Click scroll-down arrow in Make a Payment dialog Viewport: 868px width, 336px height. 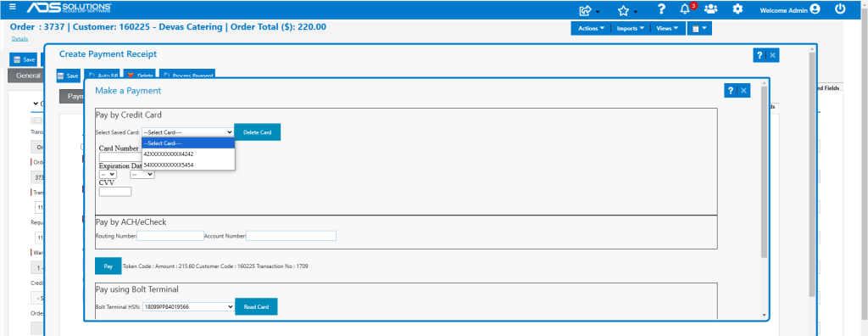(765, 315)
